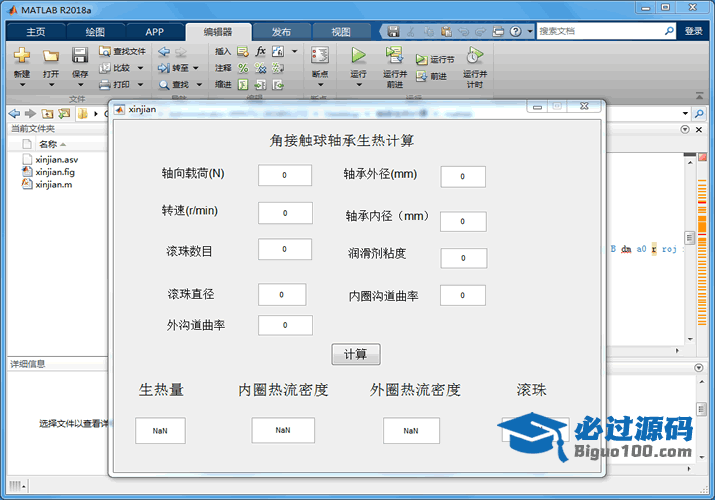This screenshot has height=500, width=715.
Task: Click the Go To (转至) icon
Action: click(164, 68)
